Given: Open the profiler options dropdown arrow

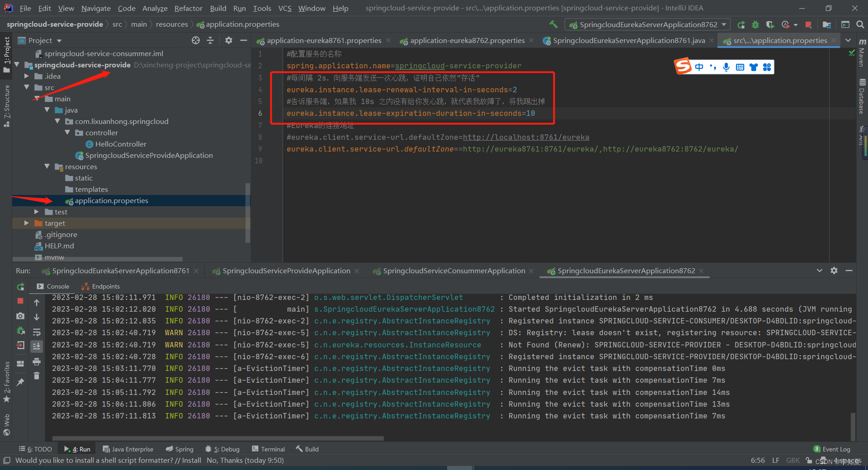Looking at the screenshot, I should coord(796,25).
